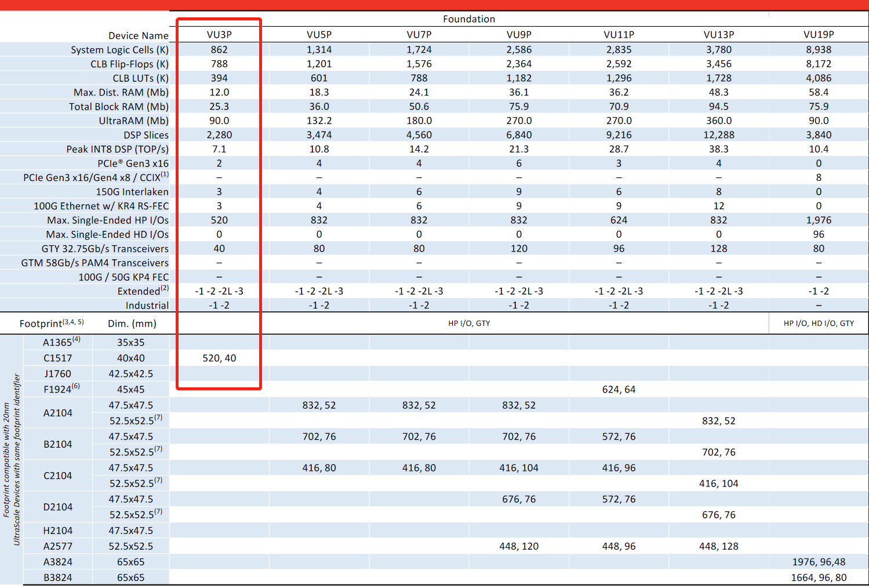Select the 96 HD I/Os value for VU19P
Screen dimensions: 869x588
coord(819,234)
